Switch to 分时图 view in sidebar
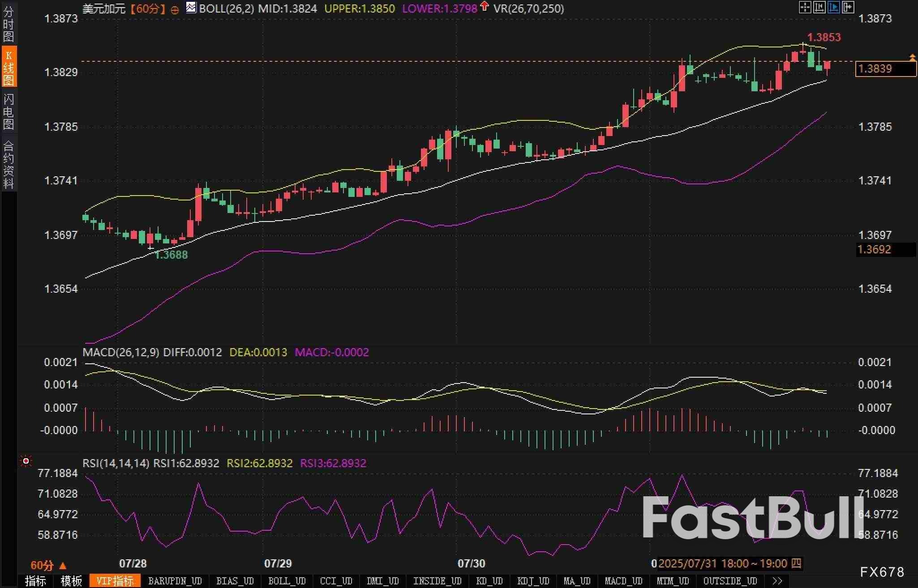 [x=8, y=23]
